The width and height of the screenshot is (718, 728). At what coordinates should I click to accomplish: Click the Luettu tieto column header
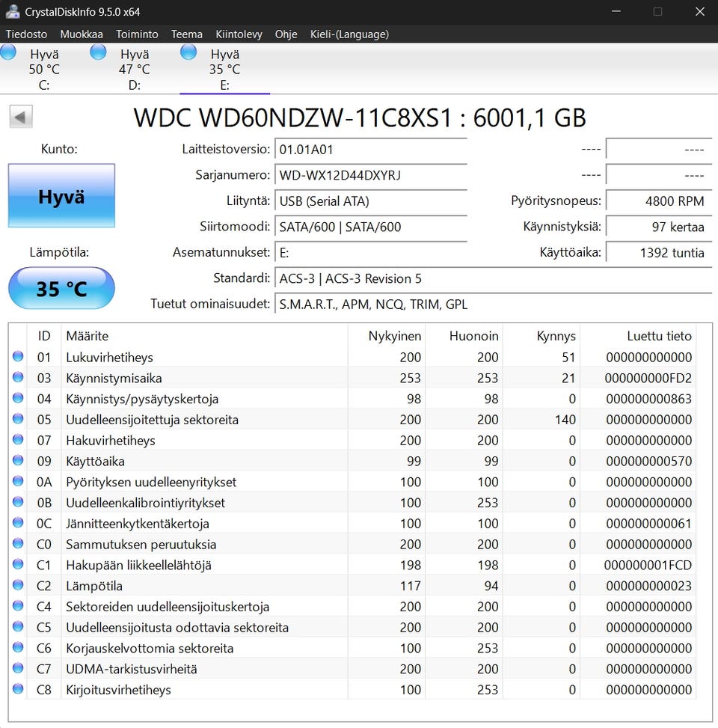point(659,336)
